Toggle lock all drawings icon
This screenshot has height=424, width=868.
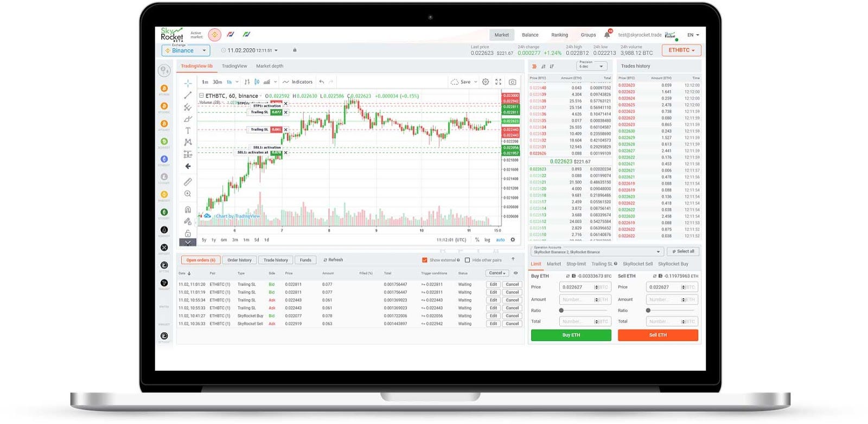click(188, 233)
